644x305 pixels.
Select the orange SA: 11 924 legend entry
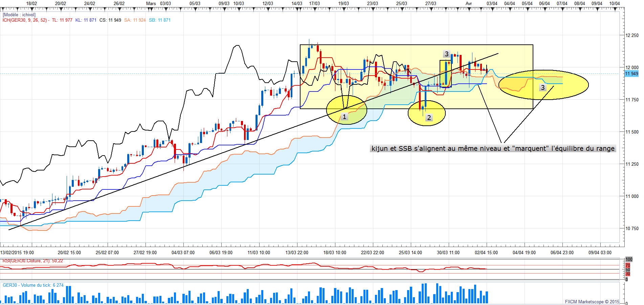(x=135, y=20)
